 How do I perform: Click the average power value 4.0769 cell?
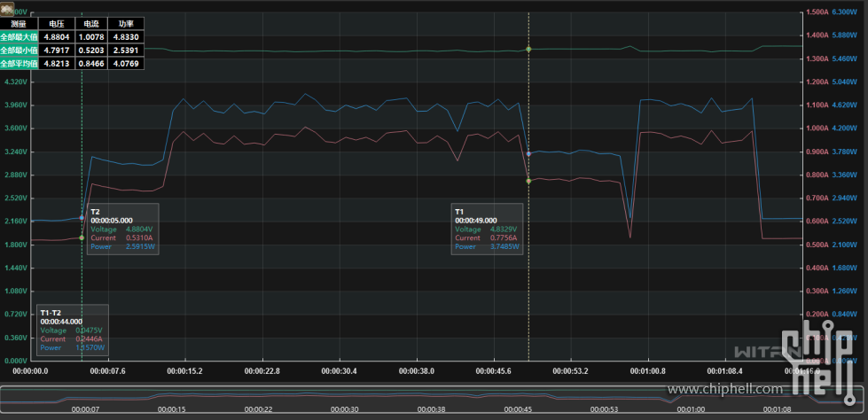[126, 64]
